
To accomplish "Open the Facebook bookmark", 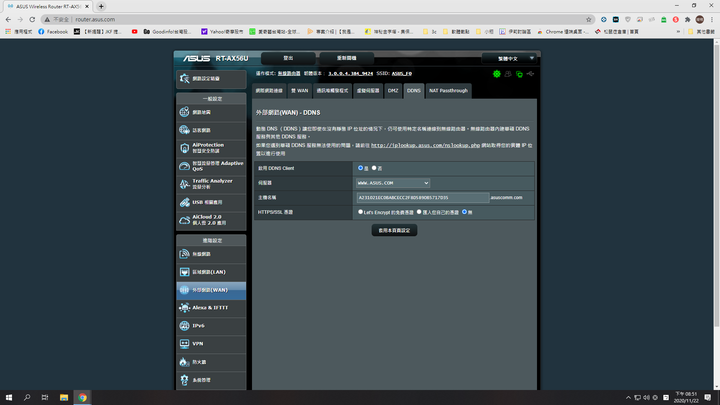I will click(53, 32).
